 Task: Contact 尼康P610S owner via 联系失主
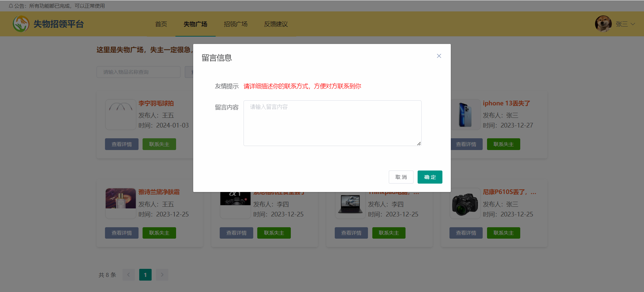503,233
